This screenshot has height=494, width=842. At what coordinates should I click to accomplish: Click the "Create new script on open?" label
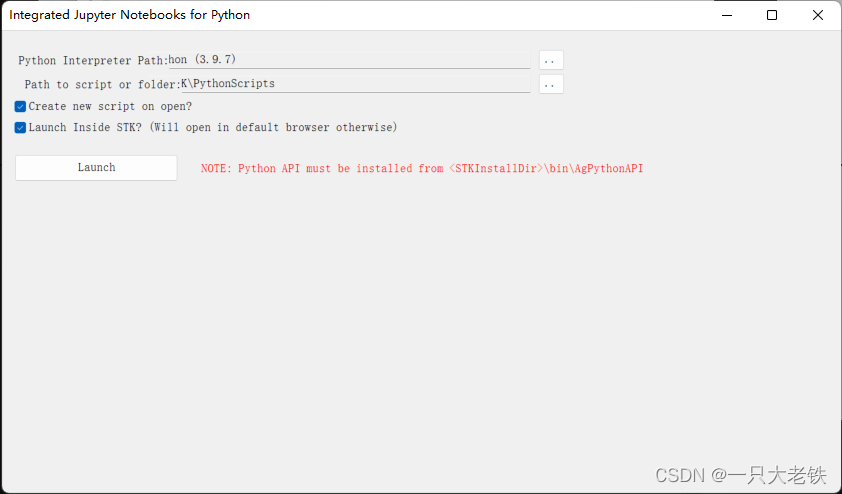click(x=110, y=106)
